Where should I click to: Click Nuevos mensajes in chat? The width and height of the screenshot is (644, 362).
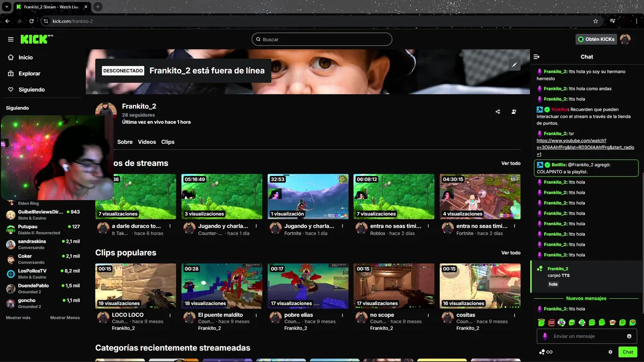(x=586, y=298)
